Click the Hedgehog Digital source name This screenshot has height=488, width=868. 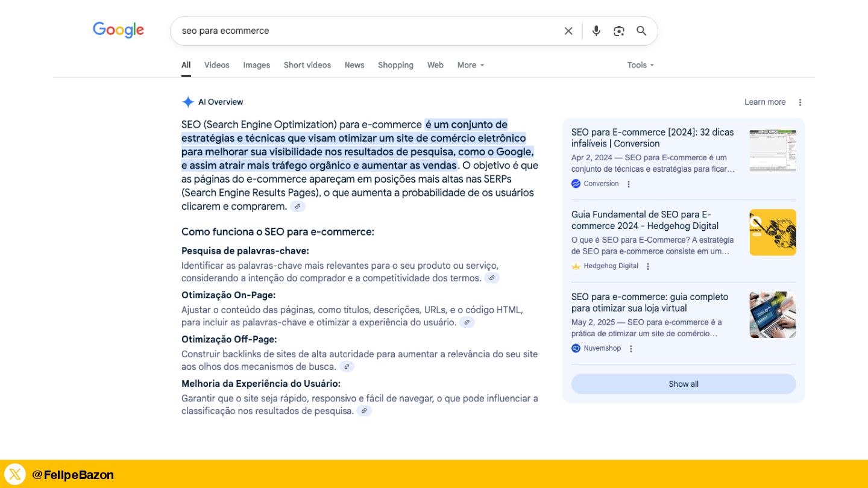(611, 266)
